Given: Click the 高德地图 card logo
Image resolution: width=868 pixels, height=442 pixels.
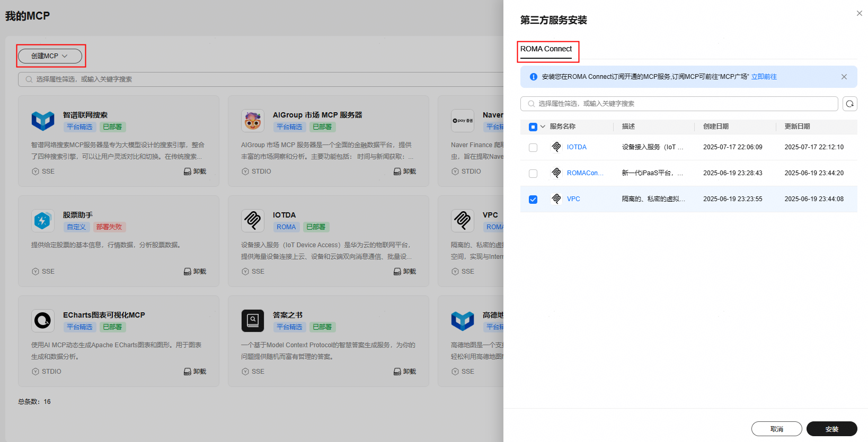Looking at the screenshot, I should 463,321.
